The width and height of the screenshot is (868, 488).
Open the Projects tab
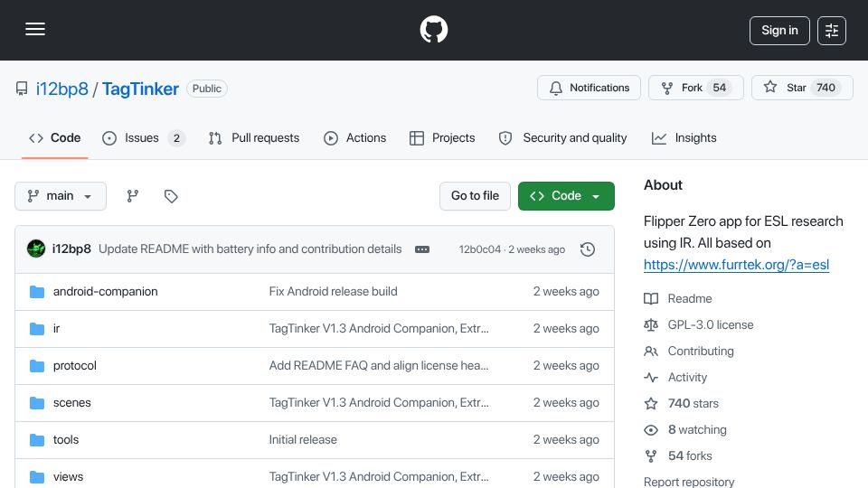tap(442, 137)
